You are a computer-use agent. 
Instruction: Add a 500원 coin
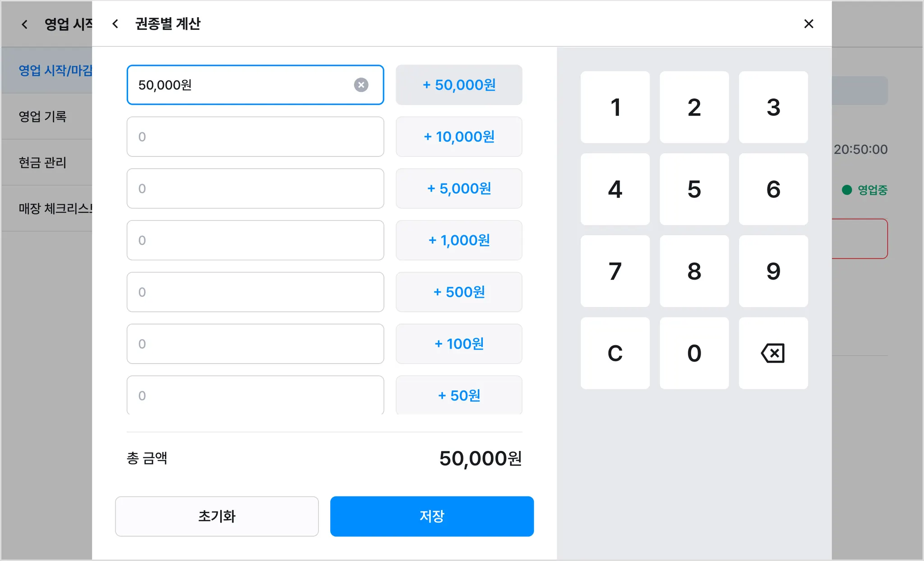coord(459,292)
